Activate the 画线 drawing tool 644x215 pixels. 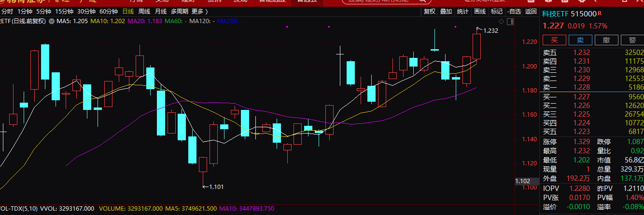(x=479, y=12)
